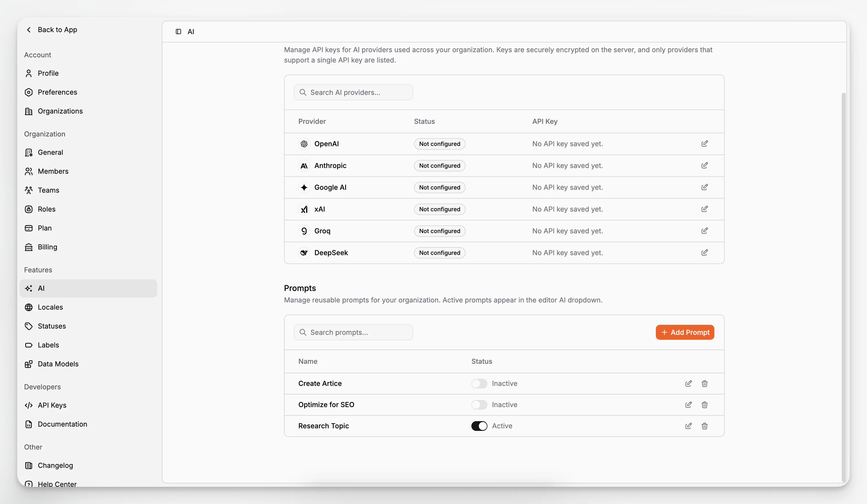
Task: Click the Search prompts field
Action: (x=353, y=332)
